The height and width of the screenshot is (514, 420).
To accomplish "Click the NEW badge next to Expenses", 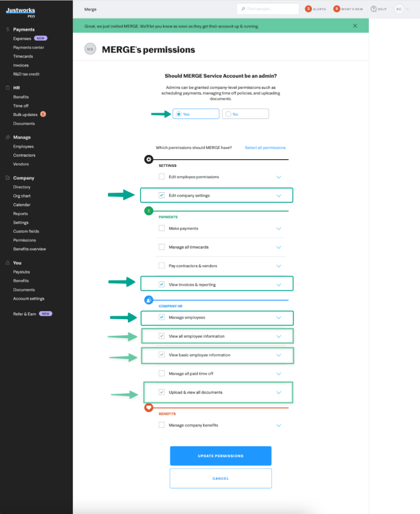I will click(41, 38).
